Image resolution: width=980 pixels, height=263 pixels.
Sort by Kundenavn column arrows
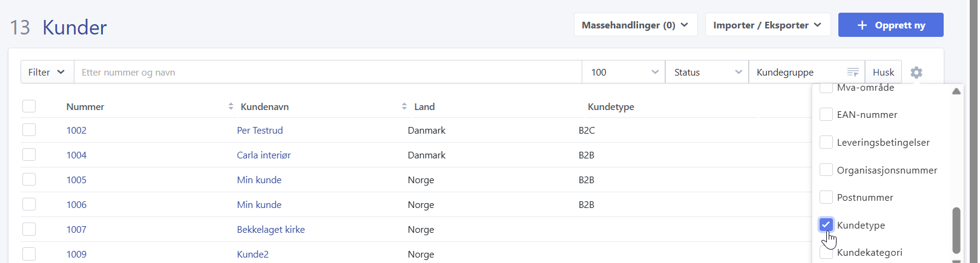coord(404,106)
